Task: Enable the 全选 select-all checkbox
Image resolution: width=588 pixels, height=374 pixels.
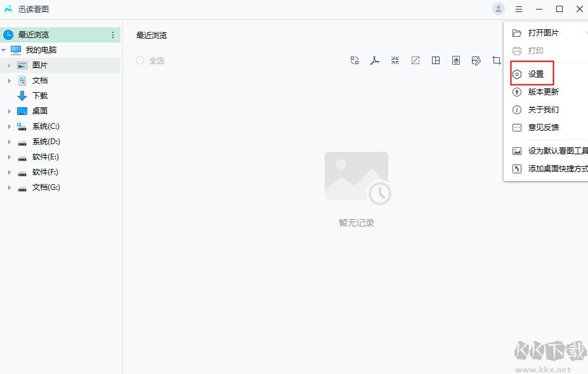Action: (x=140, y=60)
